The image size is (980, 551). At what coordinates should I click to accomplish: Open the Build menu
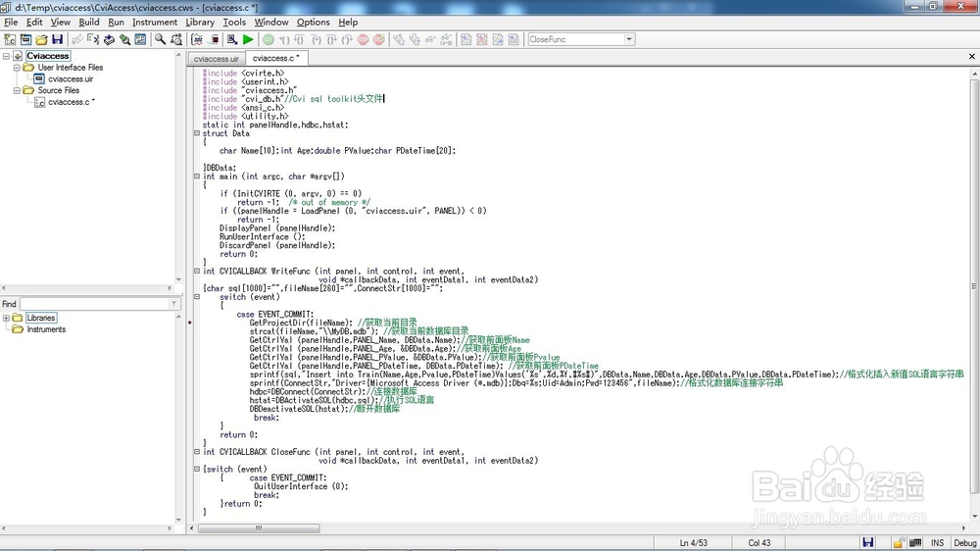[x=89, y=22]
